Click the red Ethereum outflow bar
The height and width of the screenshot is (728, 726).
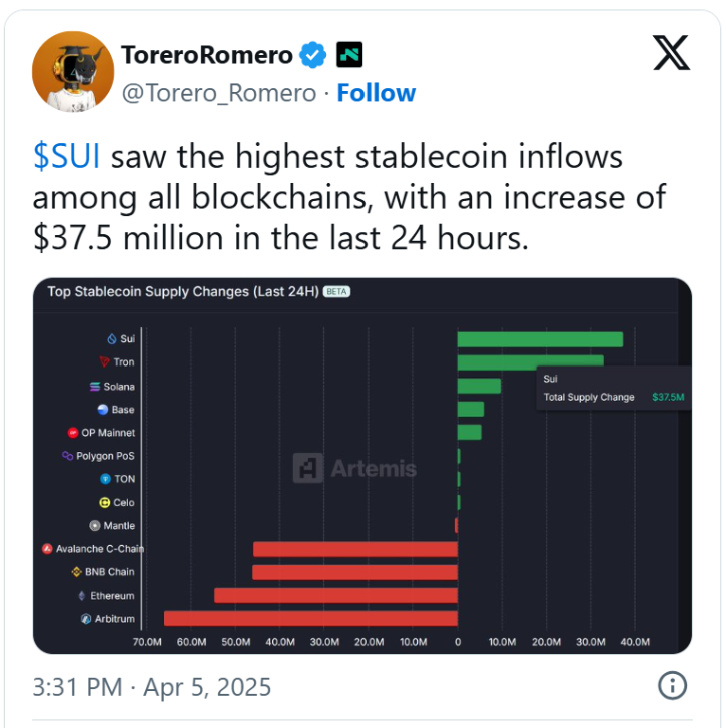pos(336,595)
